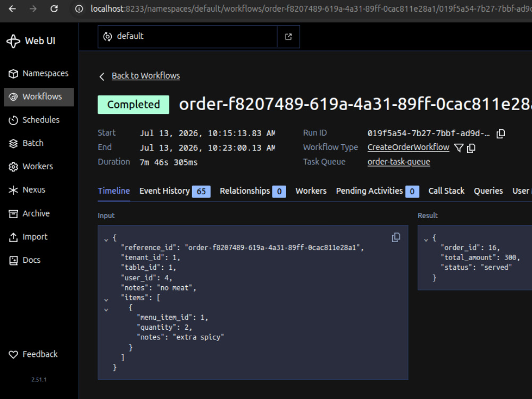Click the Archive box icon

coord(13,214)
